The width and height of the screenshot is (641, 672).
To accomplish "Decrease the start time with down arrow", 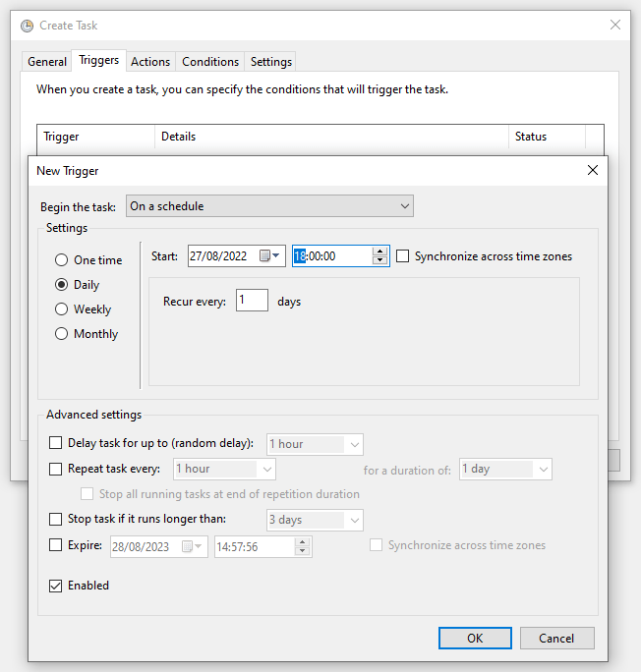I will 379,260.
